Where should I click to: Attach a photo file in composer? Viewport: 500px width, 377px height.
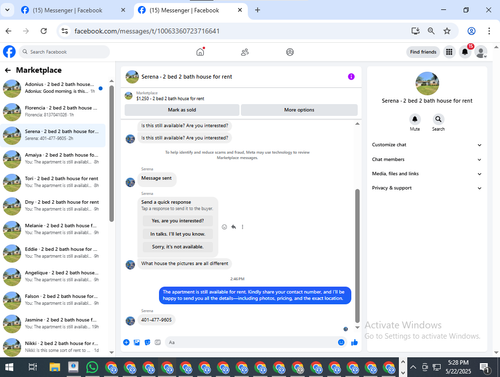[x=137, y=342]
